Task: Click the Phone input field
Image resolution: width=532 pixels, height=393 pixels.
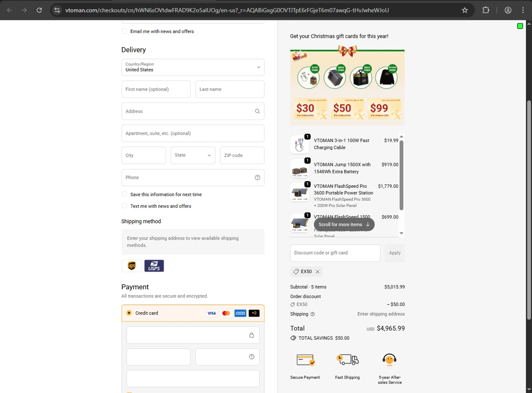Action: coord(193,178)
